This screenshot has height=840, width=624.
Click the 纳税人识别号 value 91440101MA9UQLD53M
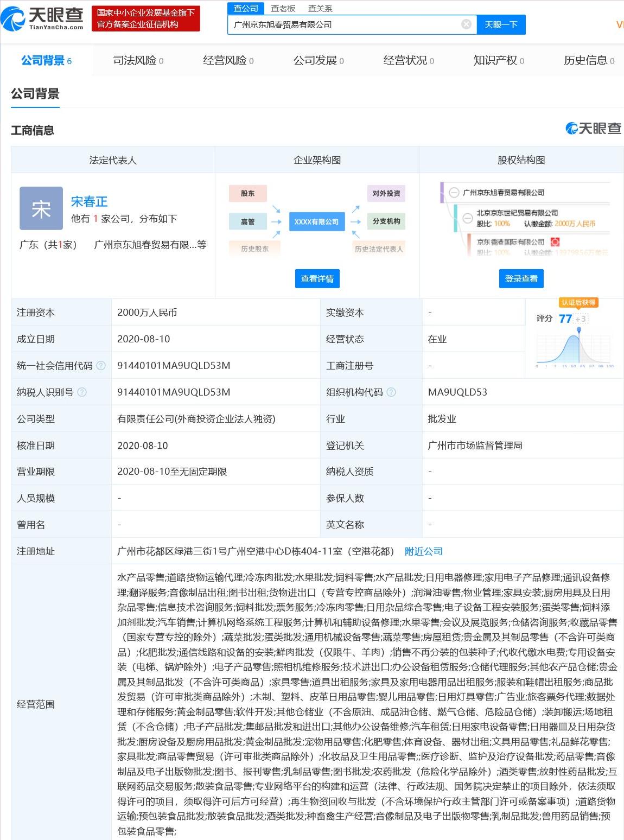(174, 392)
